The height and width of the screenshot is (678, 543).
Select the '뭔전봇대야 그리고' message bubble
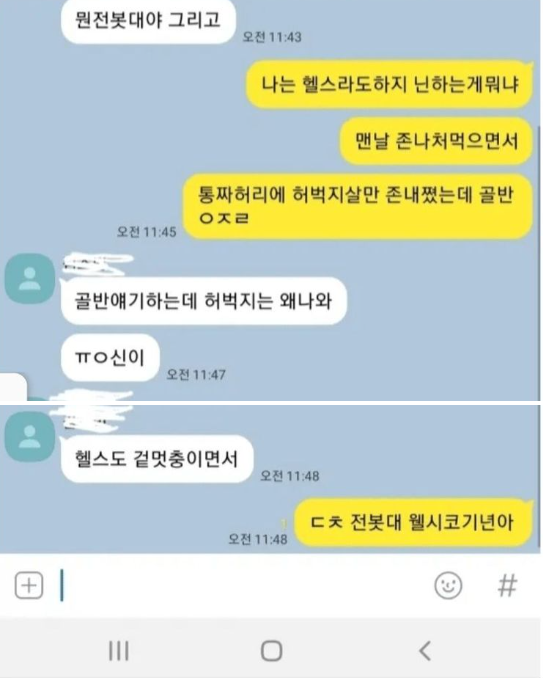(x=148, y=20)
